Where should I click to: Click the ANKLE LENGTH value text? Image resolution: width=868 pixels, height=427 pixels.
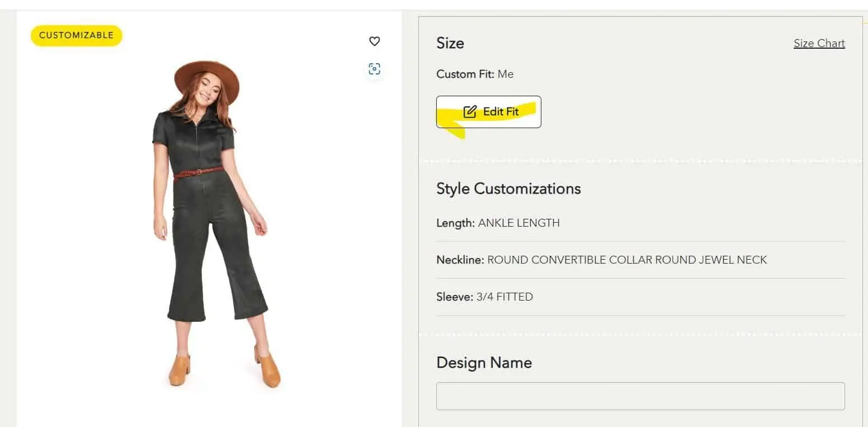point(518,223)
